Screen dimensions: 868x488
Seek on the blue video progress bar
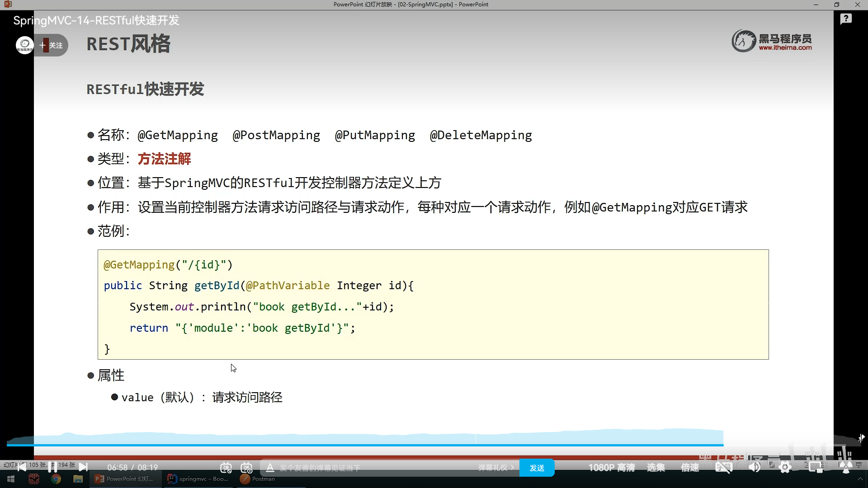click(x=362, y=445)
